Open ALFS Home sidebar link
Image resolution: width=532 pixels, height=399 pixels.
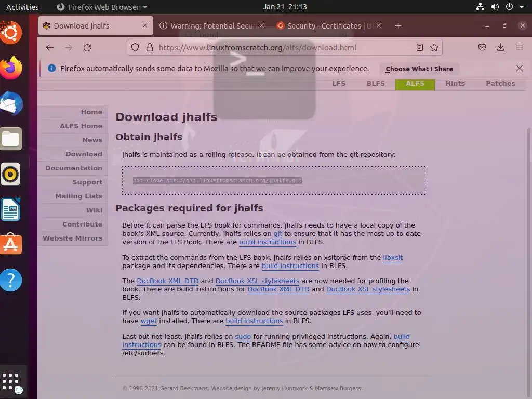[81, 126]
